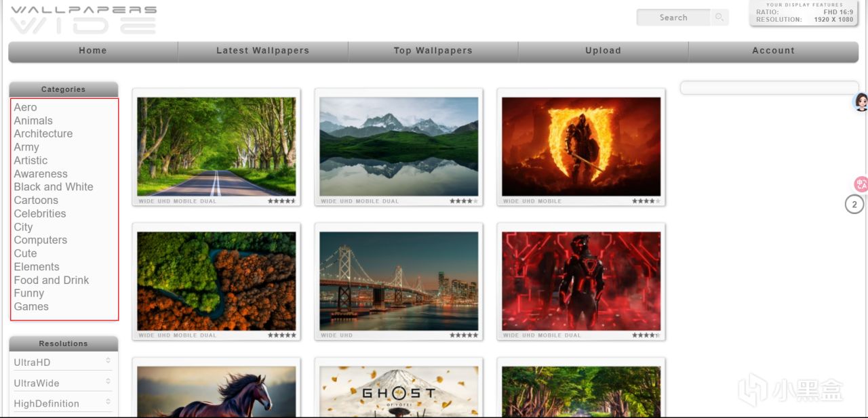
Task: Rate the mountain lake wallpaper stars
Action: tap(464, 201)
